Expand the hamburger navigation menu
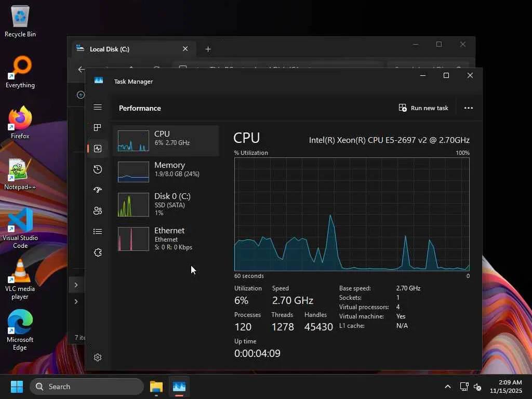532x399 pixels. coord(98,107)
